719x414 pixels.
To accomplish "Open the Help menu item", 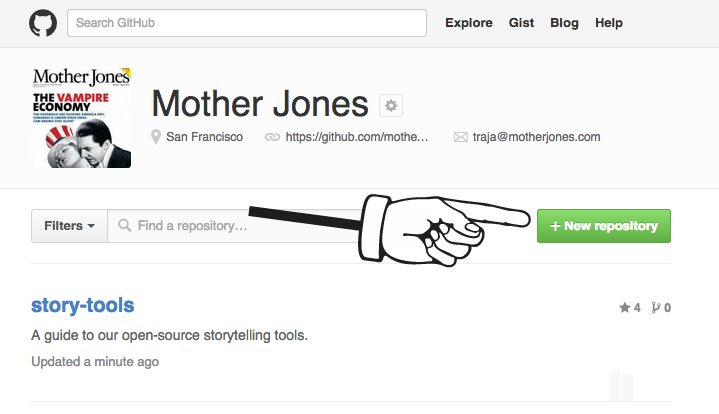I will coord(608,23).
